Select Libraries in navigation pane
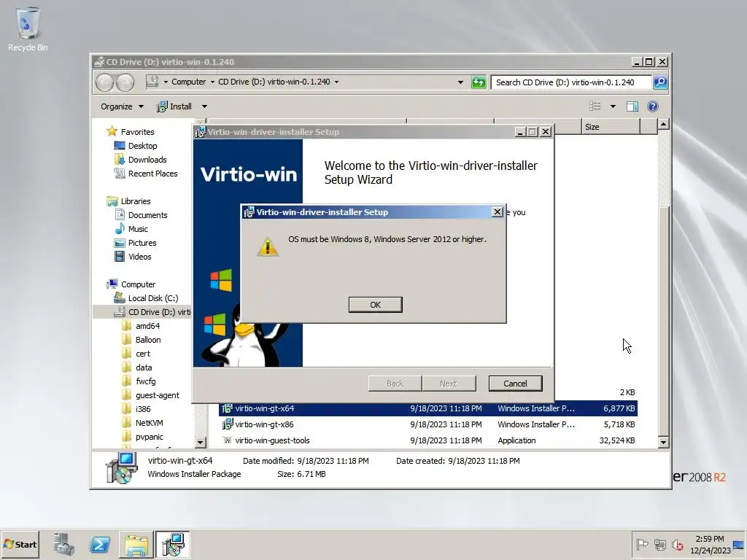 coord(135,201)
